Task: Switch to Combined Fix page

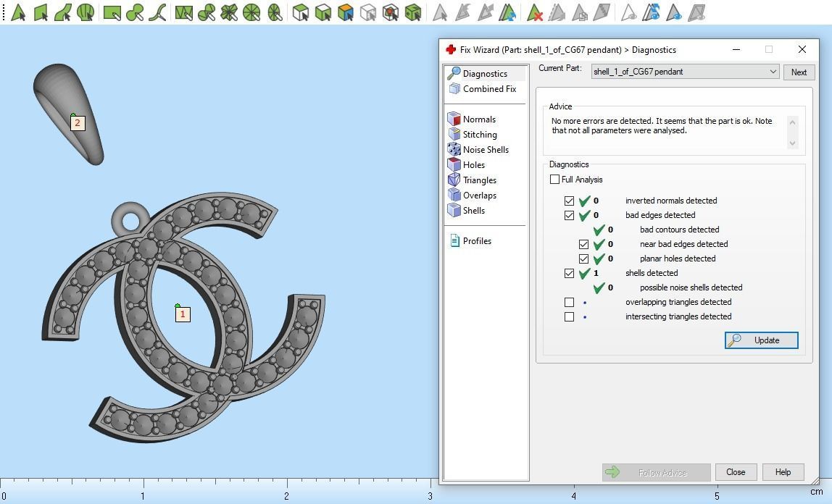Action: click(489, 89)
